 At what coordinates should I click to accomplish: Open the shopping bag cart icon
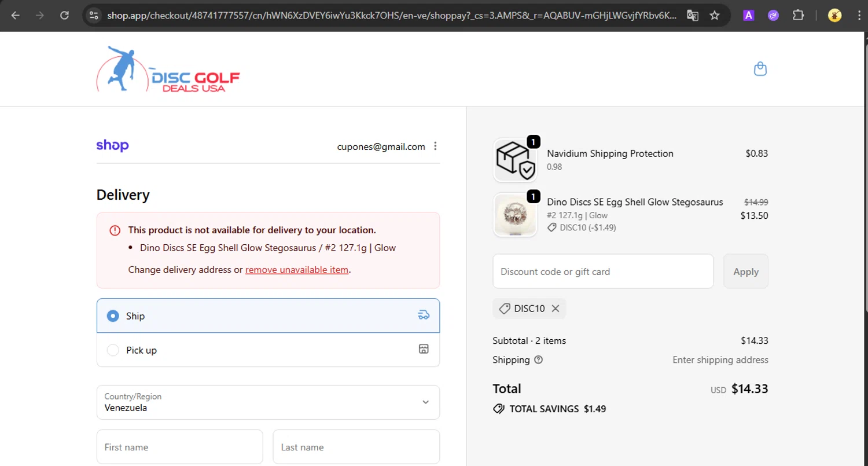tap(760, 69)
